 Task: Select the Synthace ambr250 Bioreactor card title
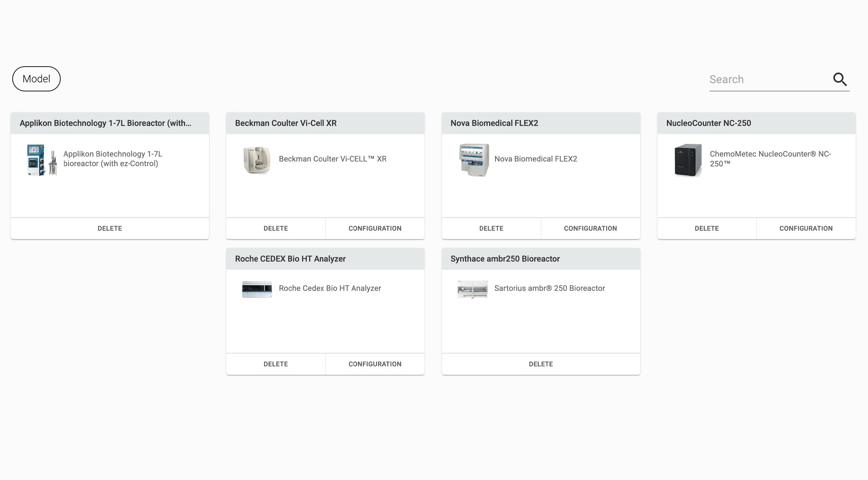(x=505, y=259)
